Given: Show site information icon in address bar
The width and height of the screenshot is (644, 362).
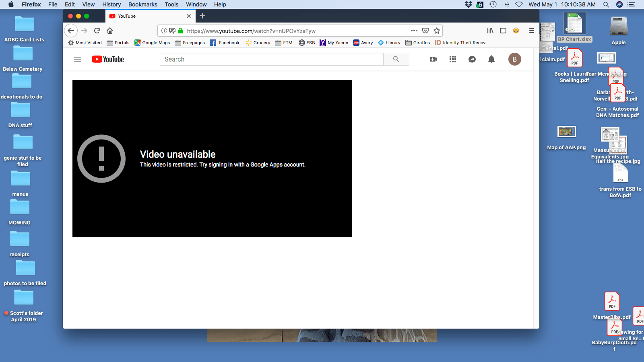Looking at the screenshot, I should click(164, 31).
